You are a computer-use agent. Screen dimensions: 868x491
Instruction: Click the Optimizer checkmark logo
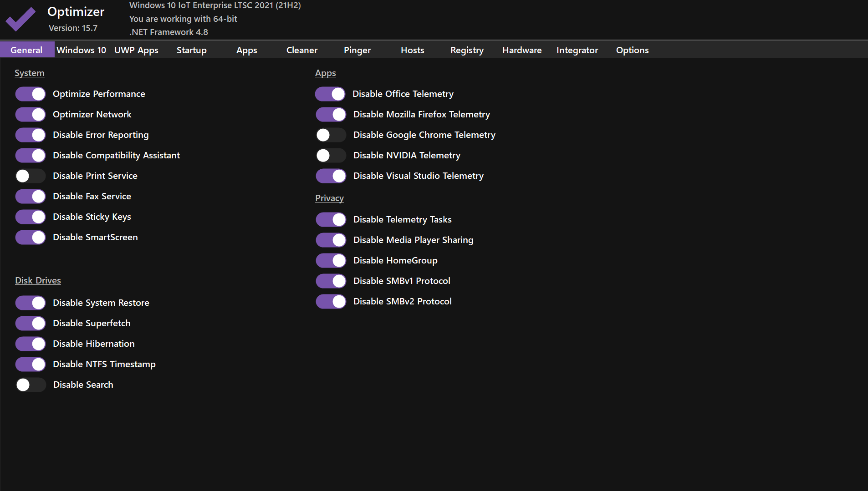(x=20, y=19)
